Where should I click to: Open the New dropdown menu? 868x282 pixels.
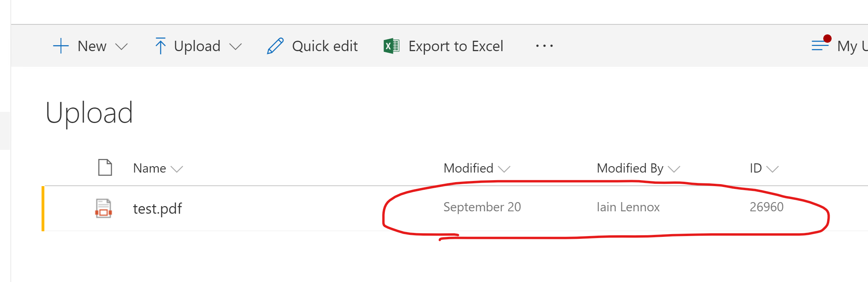pos(121,46)
